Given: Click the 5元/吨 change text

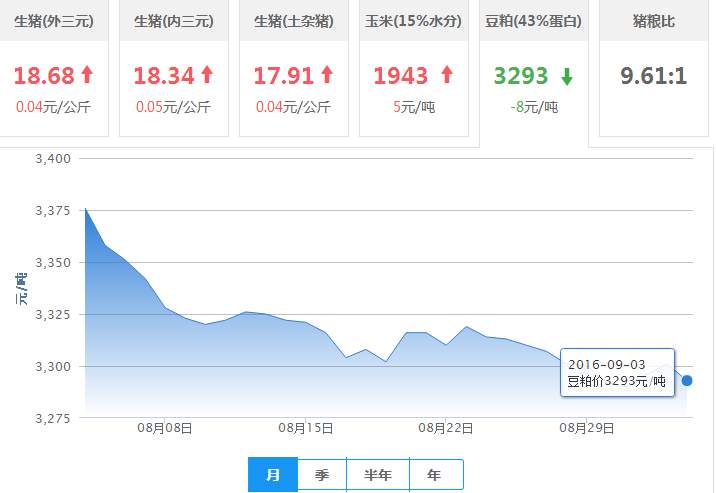Looking at the screenshot, I should click(414, 107).
